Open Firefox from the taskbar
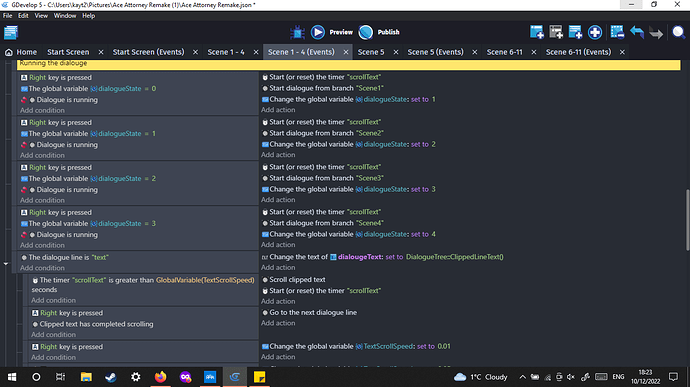 click(x=160, y=377)
